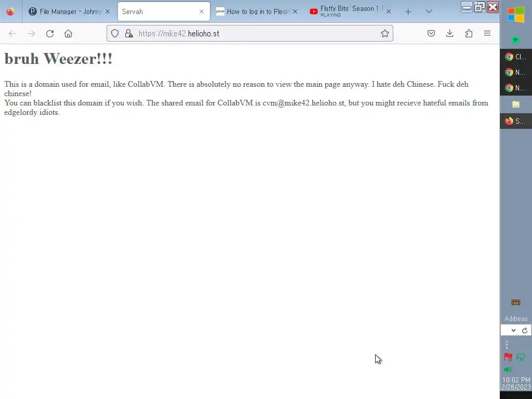Open volume speaker tray icon

tap(508, 369)
